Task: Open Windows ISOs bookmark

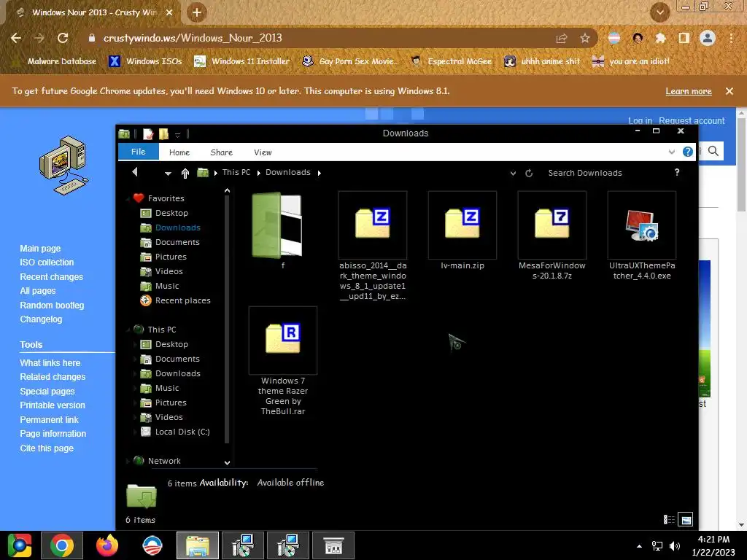Action: (145, 61)
